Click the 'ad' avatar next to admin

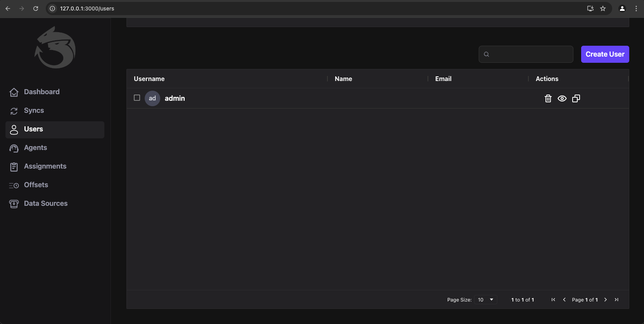click(152, 98)
